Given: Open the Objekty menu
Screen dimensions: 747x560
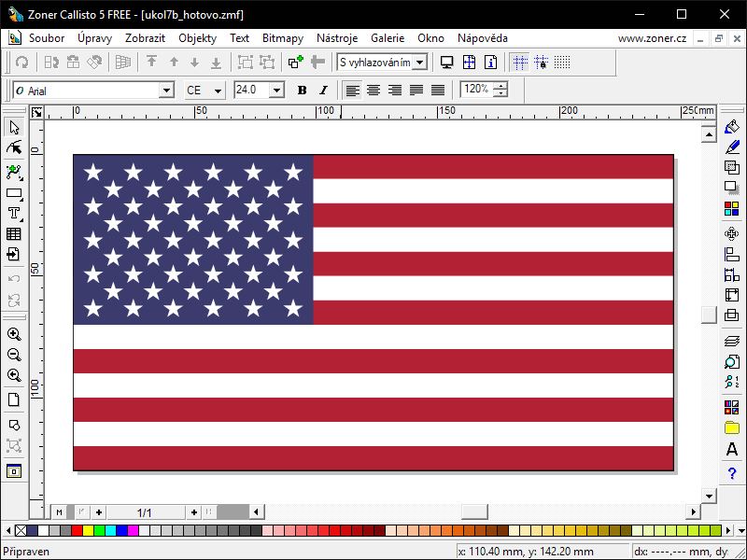Looking at the screenshot, I should (x=198, y=38).
